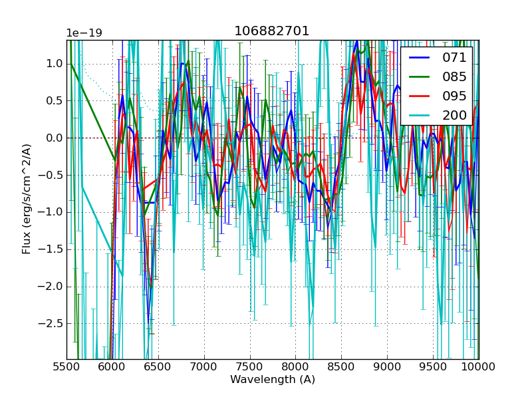Click the 5500 x-axis tick label
Image resolution: width=532 pixels, height=399 pixels.
pyautogui.click(x=66, y=367)
